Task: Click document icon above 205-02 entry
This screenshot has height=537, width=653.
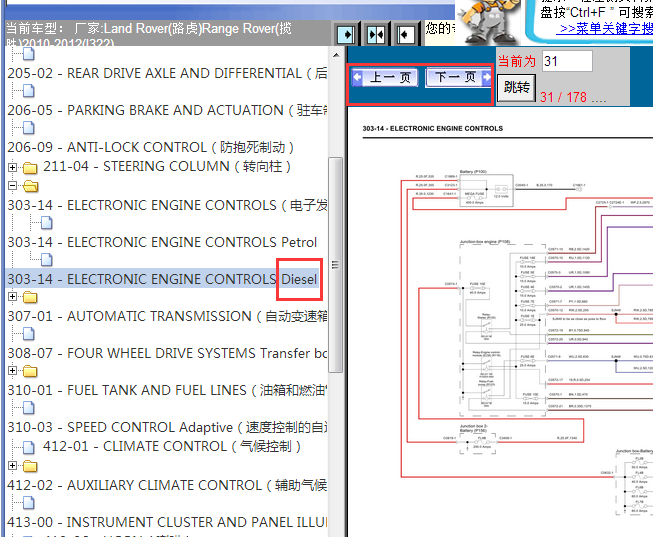Action: tap(29, 54)
